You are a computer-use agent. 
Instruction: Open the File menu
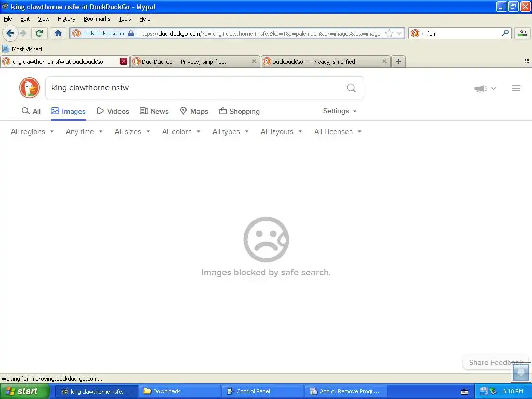[8, 19]
